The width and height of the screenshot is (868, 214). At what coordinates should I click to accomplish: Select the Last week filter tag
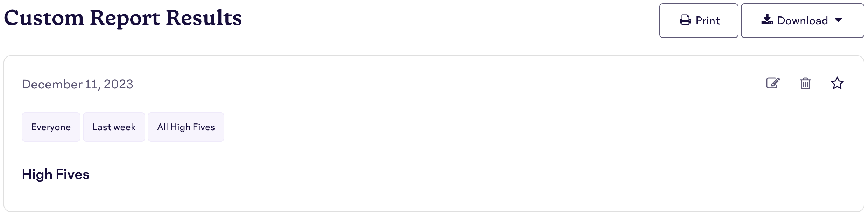coord(114,127)
